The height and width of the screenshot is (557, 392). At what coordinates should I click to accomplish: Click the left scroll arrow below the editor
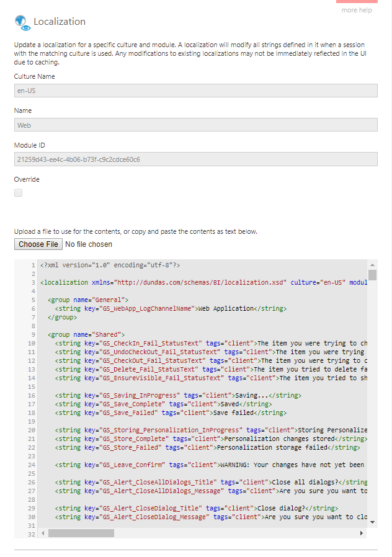click(x=43, y=533)
